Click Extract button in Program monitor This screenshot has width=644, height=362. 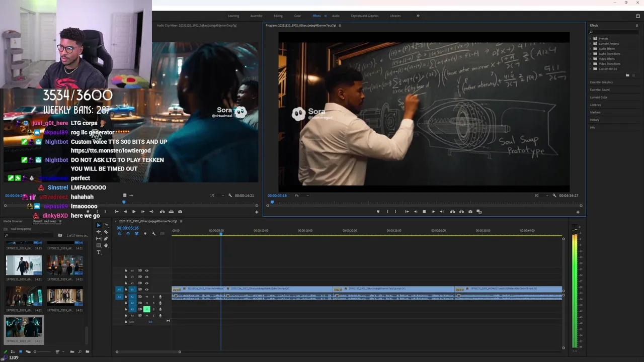461,212
